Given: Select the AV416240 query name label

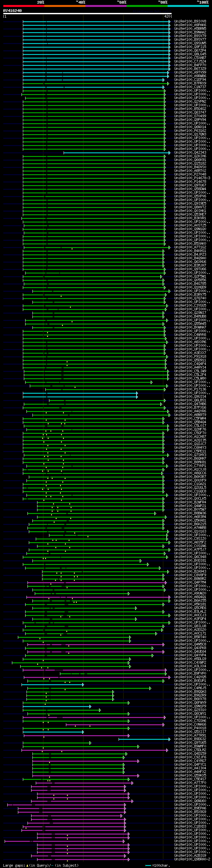Looking at the screenshot, I should 13,11.
